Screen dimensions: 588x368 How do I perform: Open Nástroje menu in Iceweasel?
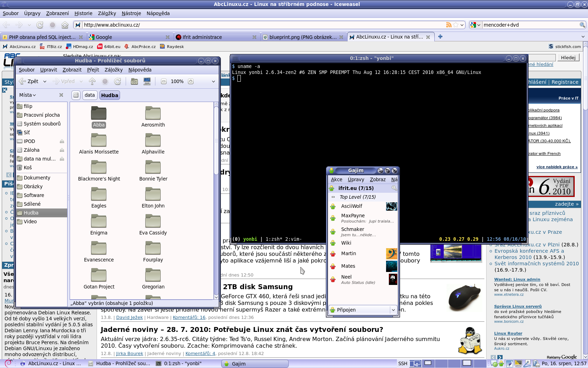(131, 13)
